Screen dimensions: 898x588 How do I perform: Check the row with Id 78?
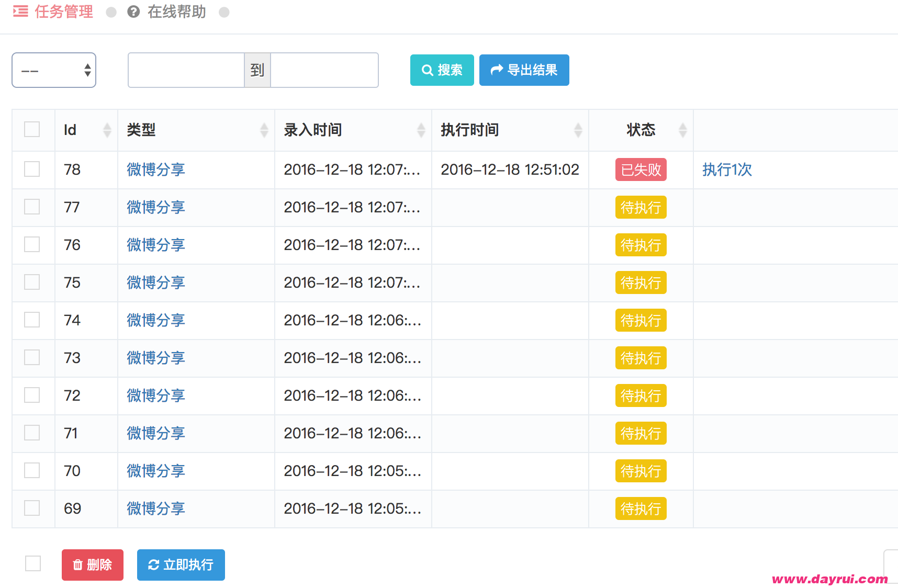32,169
